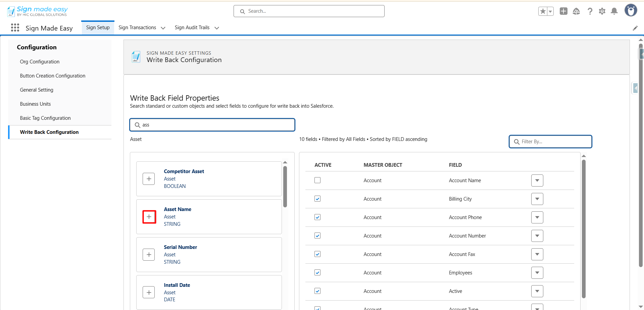The image size is (644, 310).
Task: Open the App Launcher grid icon
Action: [15, 28]
